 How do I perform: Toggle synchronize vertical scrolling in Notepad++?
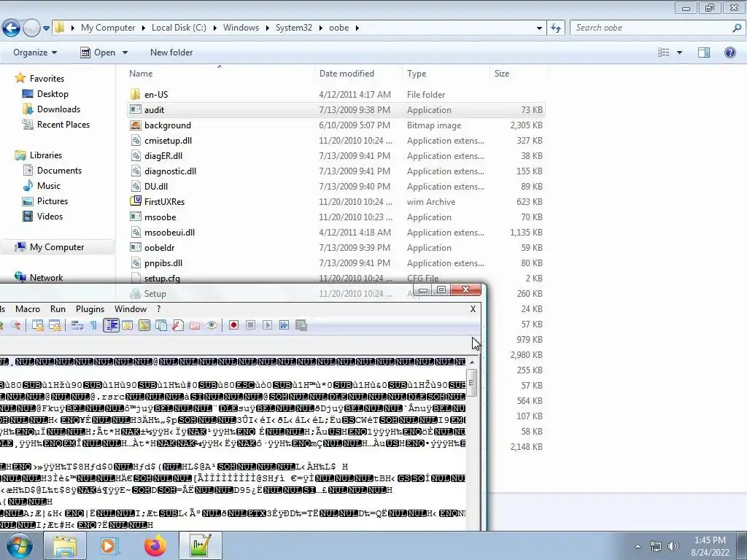click(38, 325)
